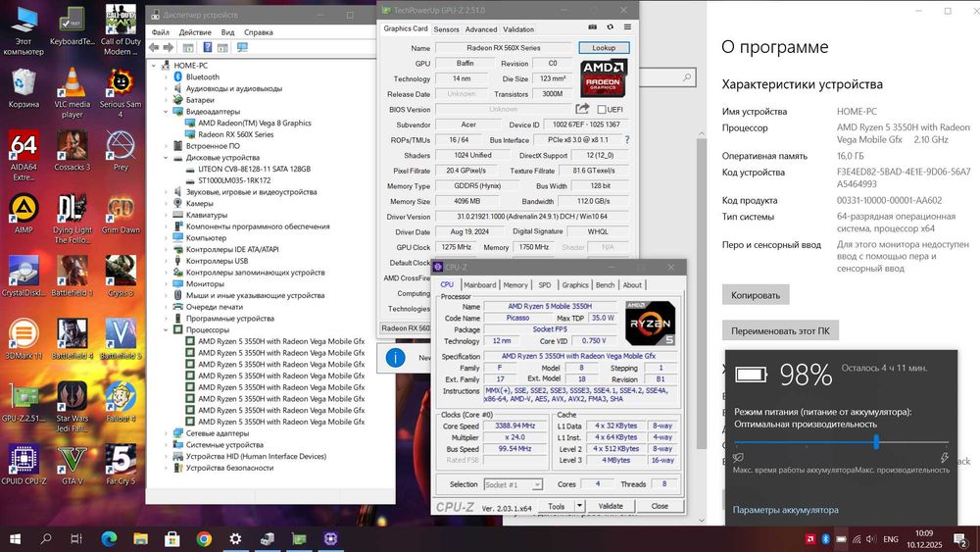Open the Socket #1 selection dropdown in CPU-Z
Image resolution: width=980 pixels, height=552 pixels.
pyautogui.click(x=514, y=484)
